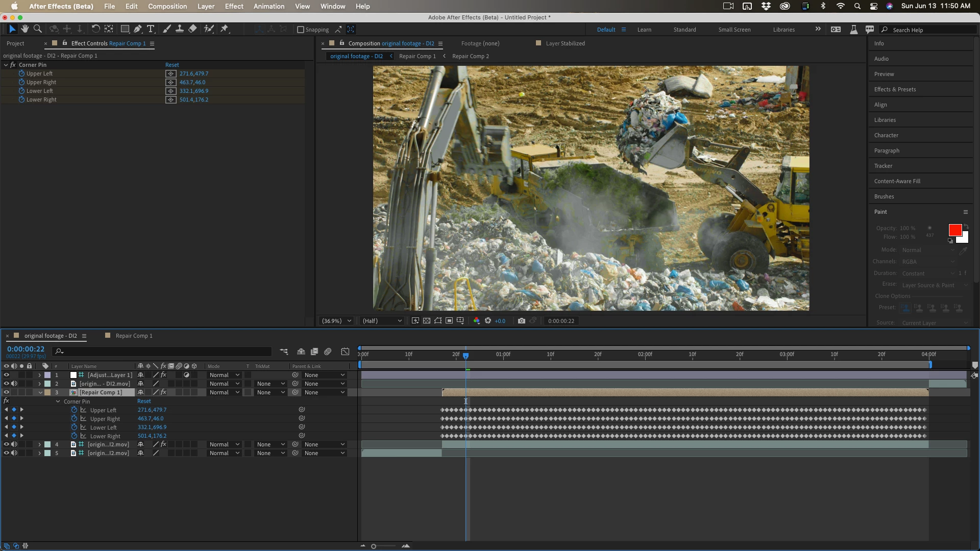Open the magnification 36.9% dropdown
This screenshot has width=980, height=551.
(x=336, y=321)
